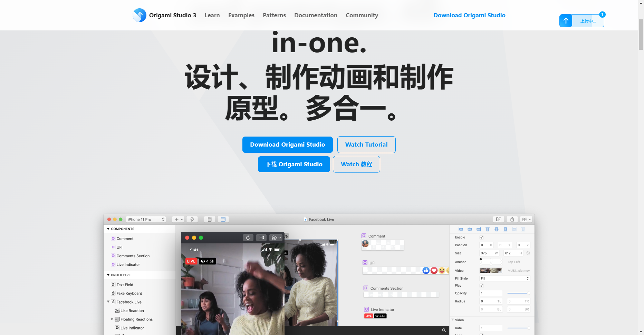
Task: Select the top-left anchor point dot
Action: click(481, 259)
